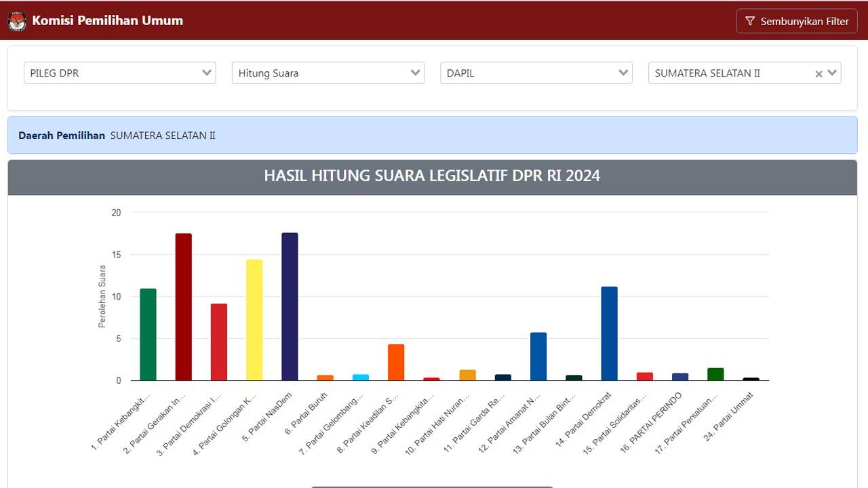
Task: Click the yellow Partai Golongan Karya bar
Action: (x=254, y=320)
